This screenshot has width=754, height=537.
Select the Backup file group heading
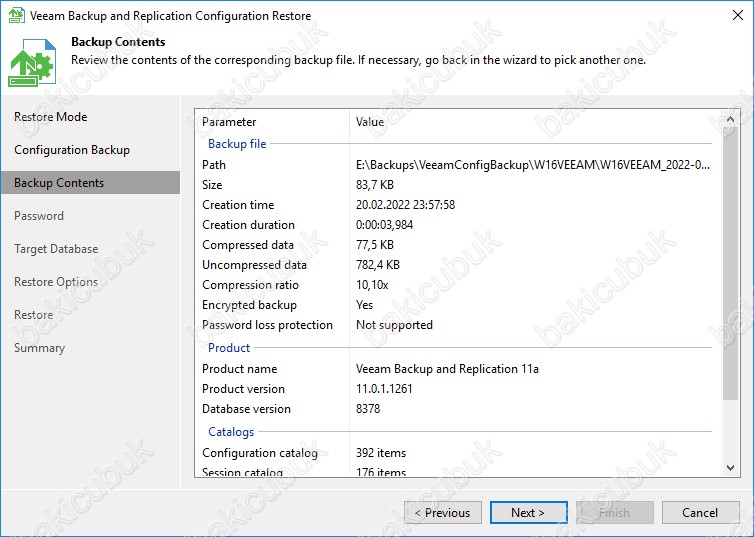pos(237,144)
